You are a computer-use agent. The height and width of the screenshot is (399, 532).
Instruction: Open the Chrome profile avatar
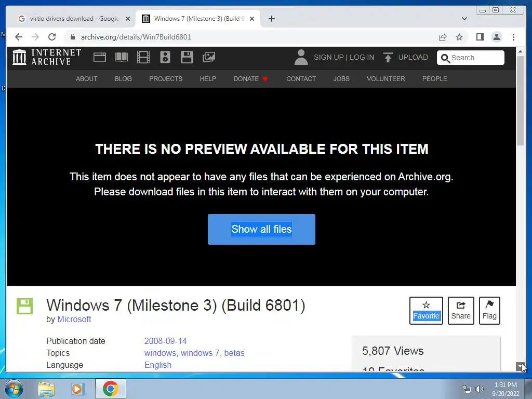pos(497,37)
